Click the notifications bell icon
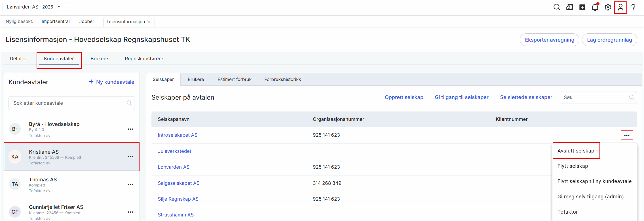644x221 pixels. coord(595,7)
